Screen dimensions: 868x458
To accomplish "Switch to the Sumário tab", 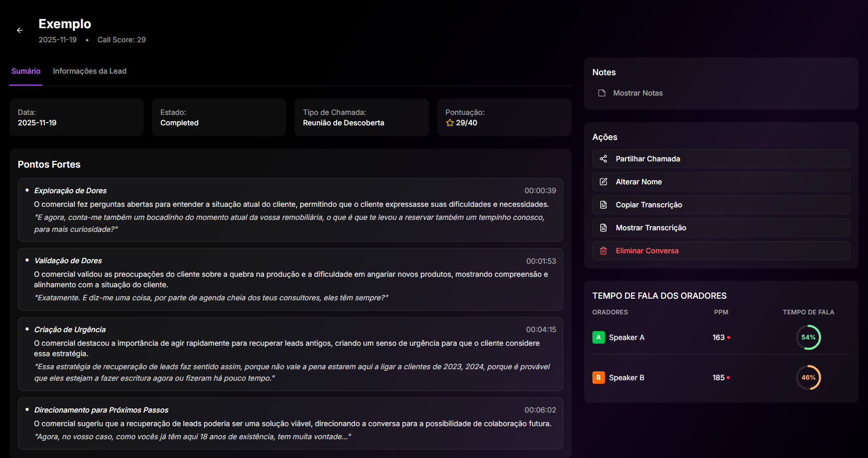I will click(26, 71).
